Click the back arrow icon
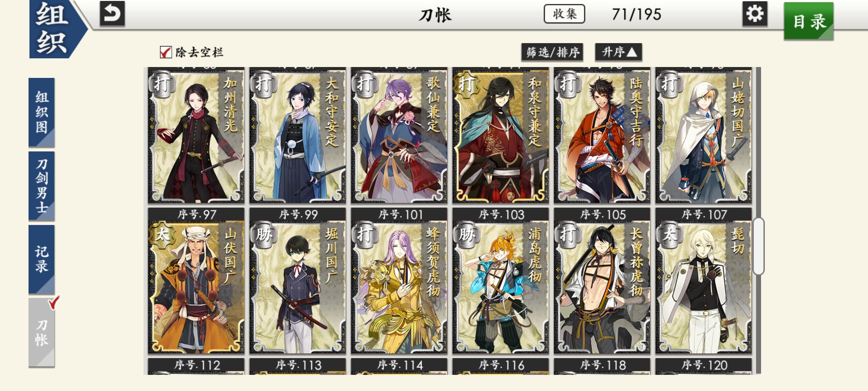This screenshot has height=391, width=868. tap(112, 14)
